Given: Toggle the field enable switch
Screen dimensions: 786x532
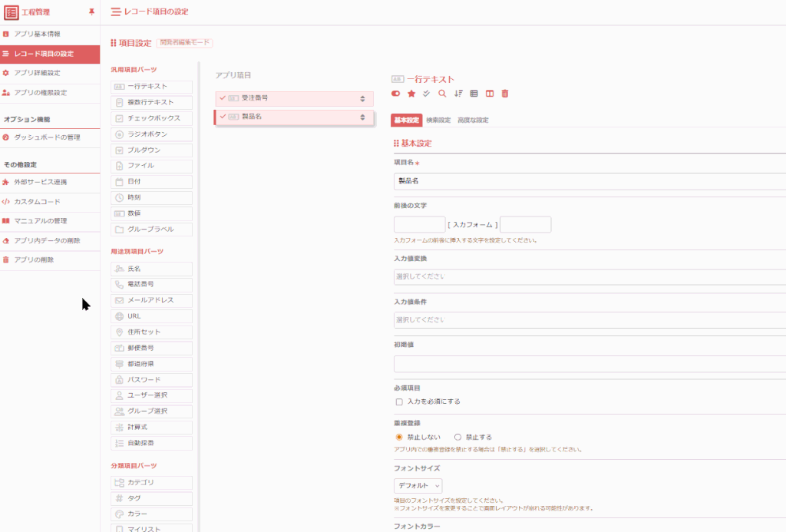Looking at the screenshot, I should (396, 94).
